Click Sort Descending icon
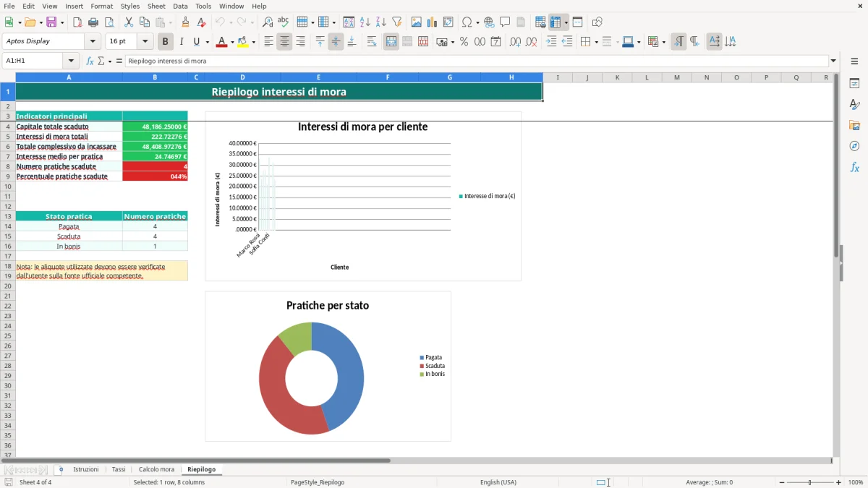The width and height of the screenshot is (868, 488). coord(381,22)
